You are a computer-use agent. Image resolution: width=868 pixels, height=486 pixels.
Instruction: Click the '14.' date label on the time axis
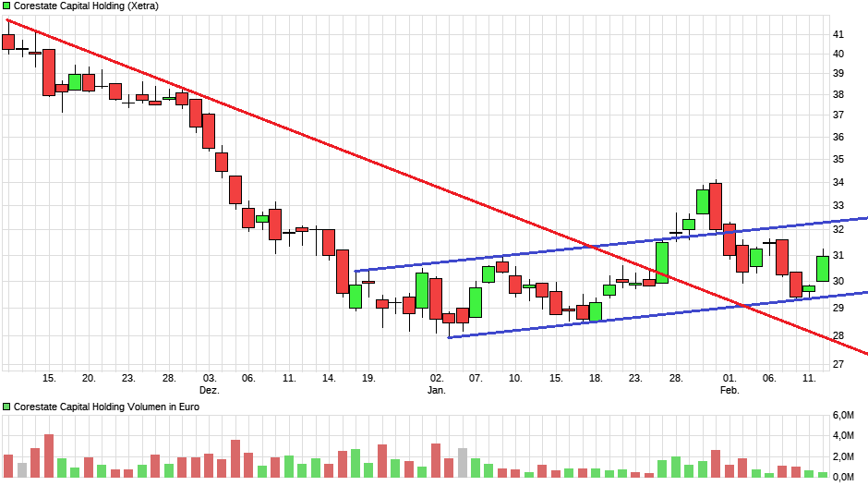pos(329,378)
